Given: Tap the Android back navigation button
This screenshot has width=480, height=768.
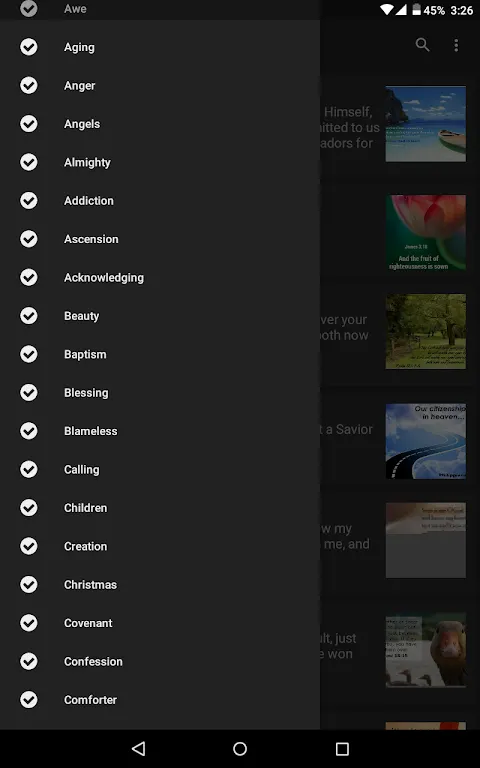Looking at the screenshot, I should click(139, 748).
